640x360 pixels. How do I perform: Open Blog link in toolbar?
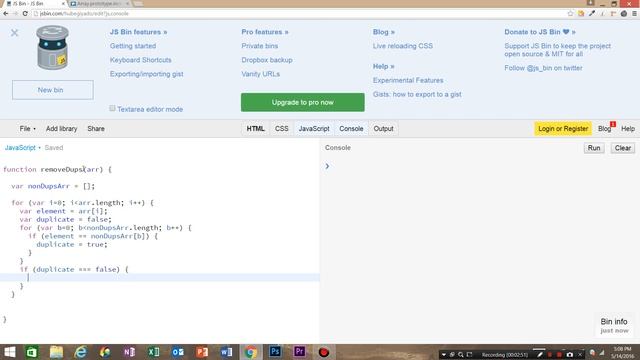pyautogui.click(x=604, y=129)
